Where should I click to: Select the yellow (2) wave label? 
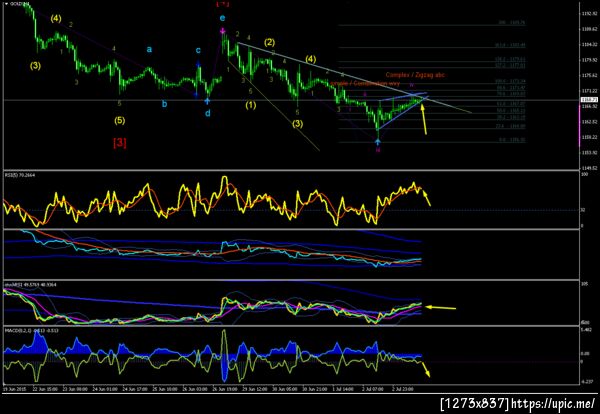pyautogui.click(x=269, y=42)
